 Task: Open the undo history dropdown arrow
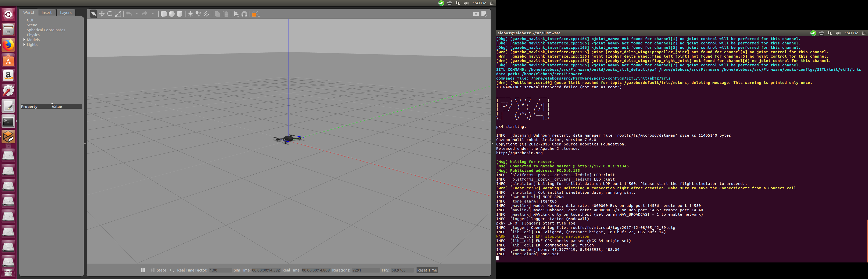137,14
